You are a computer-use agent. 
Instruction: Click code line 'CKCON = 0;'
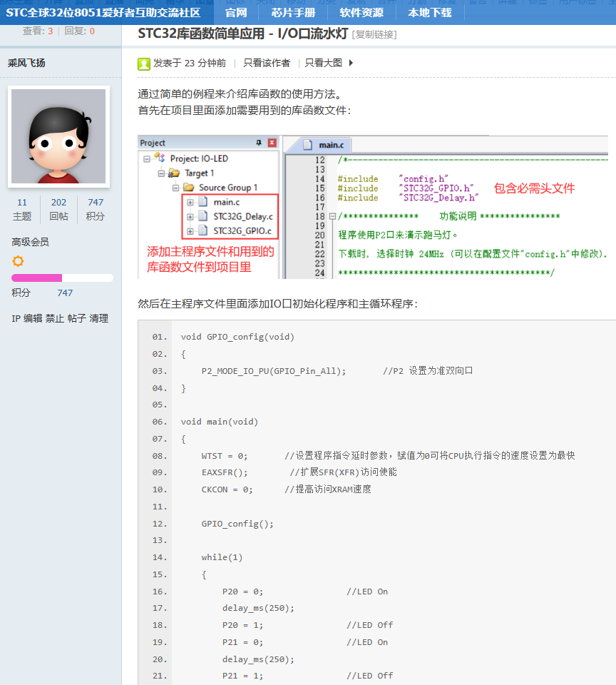[x=227, y=489]
